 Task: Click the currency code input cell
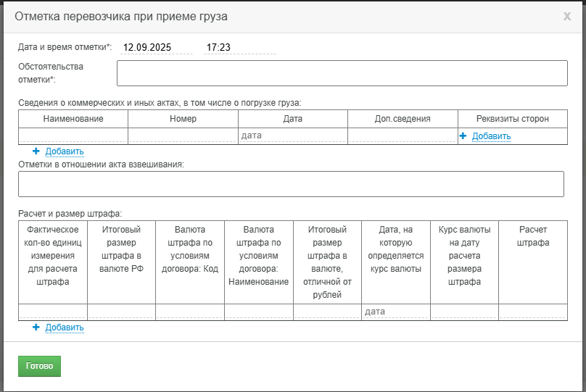(190, 312)
